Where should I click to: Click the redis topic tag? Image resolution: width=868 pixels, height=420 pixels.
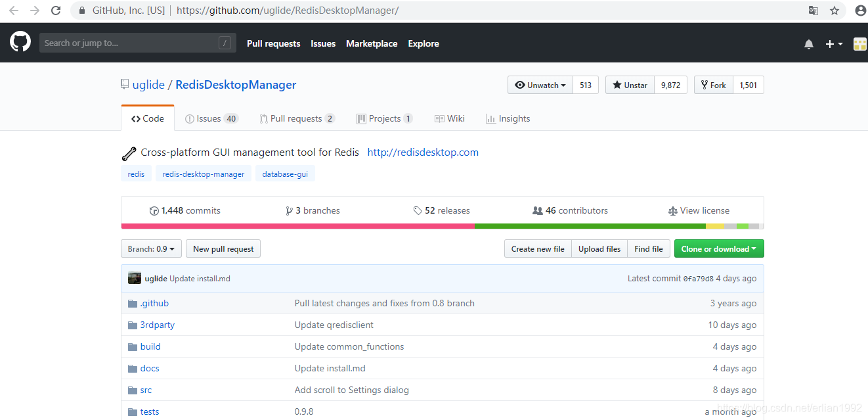pyautogui.click(x=136, y=174)
